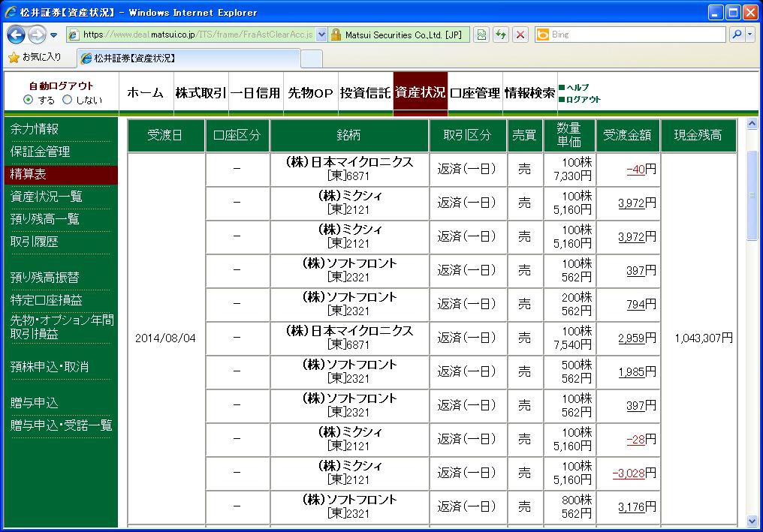Click the browser Forward arrow button
The width and height of the screenshot is (763, 532).
click(x=37, y=35)
